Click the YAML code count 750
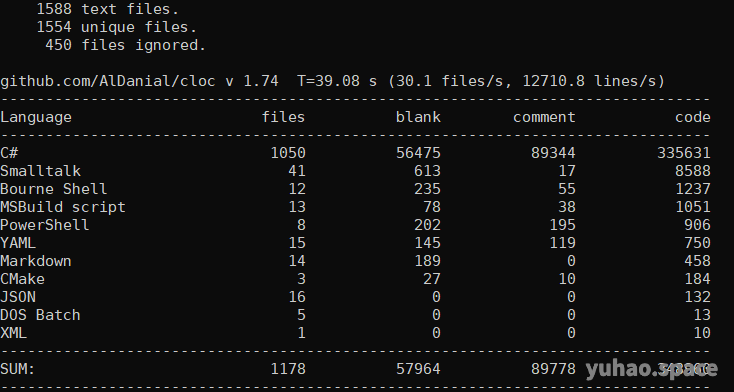 pos(697,243)
